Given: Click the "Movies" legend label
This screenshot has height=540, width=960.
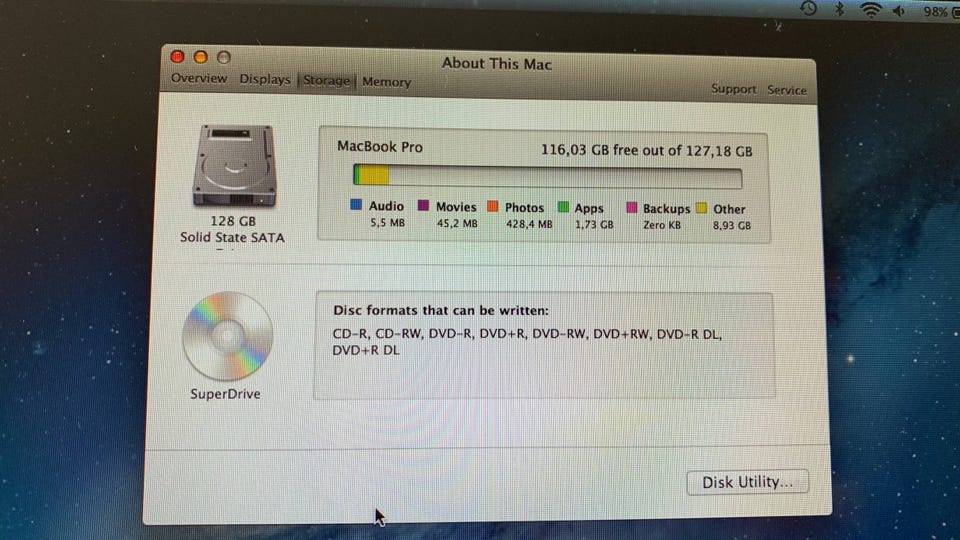Looking at the screenshot, I should [x=456, y=207].
